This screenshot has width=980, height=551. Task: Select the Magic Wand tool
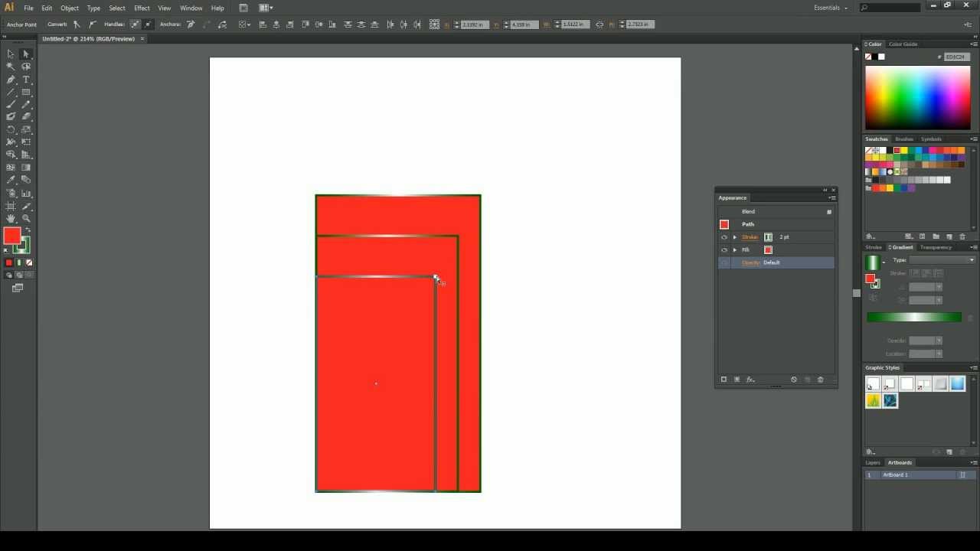(x=11, y=67)
